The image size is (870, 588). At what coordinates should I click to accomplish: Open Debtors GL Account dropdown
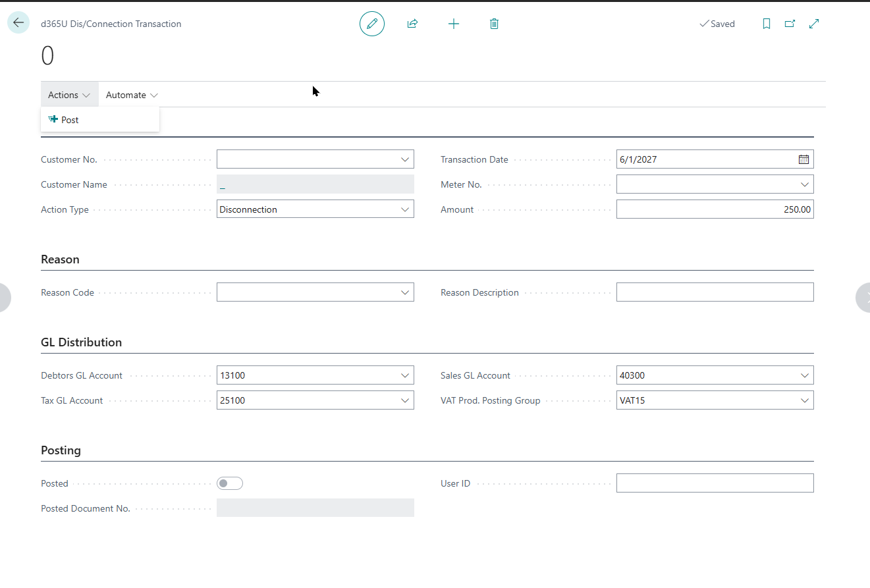pos(405,375)
